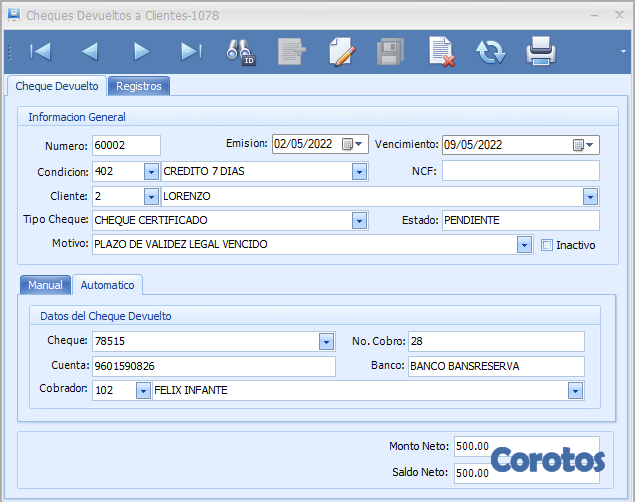
Task: Click the NCF text field
Action: 520,171
